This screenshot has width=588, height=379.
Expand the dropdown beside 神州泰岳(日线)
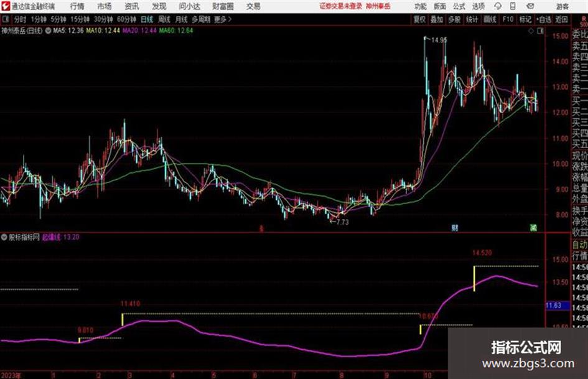tap(48, 31)
